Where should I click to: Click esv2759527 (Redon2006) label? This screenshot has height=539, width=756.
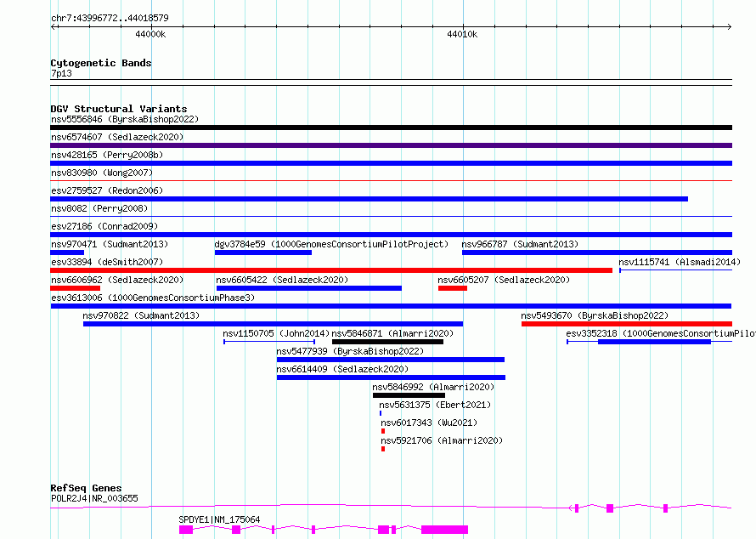(x=107, y=190)
